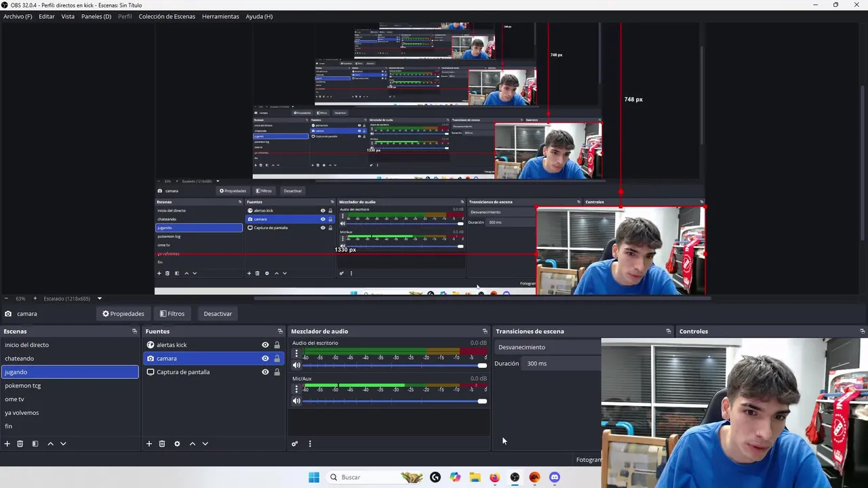Open advanced audio properties gears icon
Screen dimensions: 868x488
pos(294,444)
